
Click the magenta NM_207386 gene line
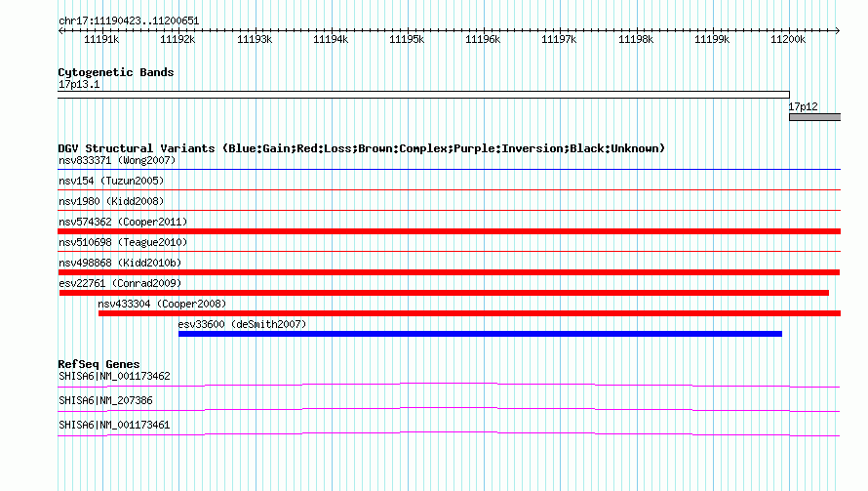[x=449, y=409]
